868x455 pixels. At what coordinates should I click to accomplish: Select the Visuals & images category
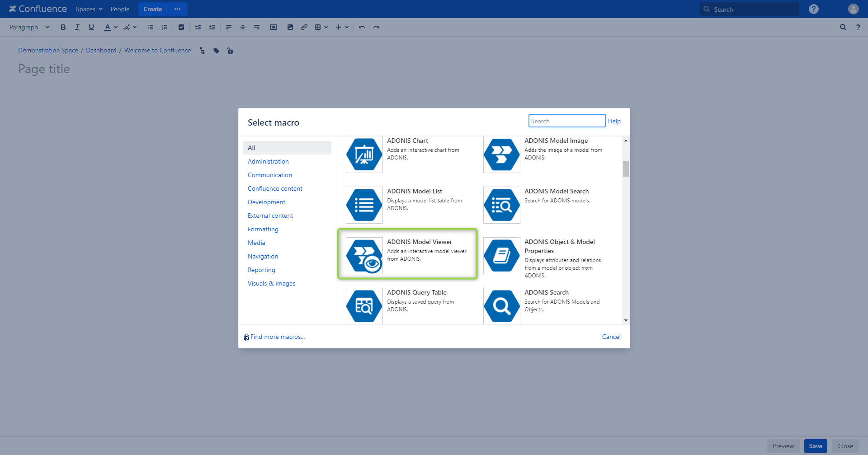click(x=271, y=283)
